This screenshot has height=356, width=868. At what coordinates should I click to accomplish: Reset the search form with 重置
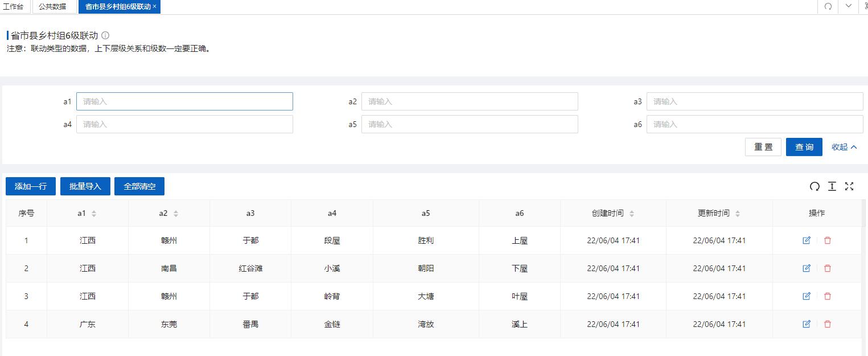[x=763, y=147]
